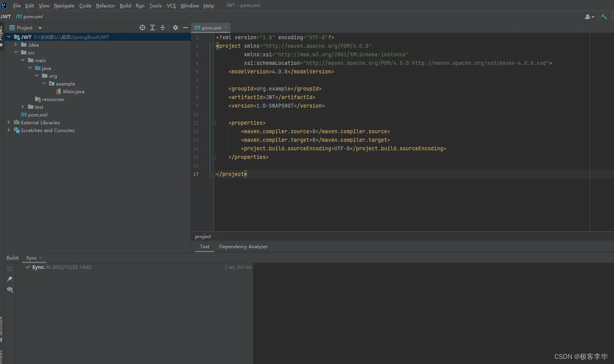Select the Text tab below editor
The width and height of the screenshot is (614, 364).
[205, 247]
